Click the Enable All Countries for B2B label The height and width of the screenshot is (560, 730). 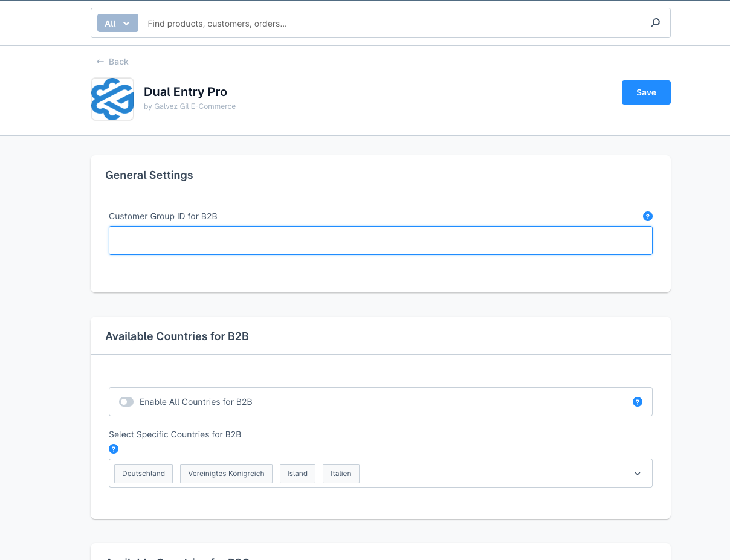pos(196,402)
